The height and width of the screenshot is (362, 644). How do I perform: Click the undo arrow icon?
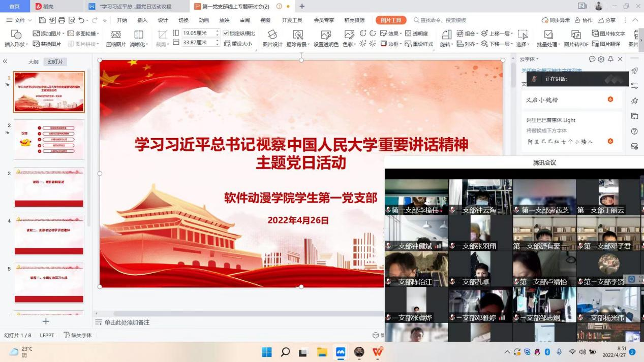point(81,20)
